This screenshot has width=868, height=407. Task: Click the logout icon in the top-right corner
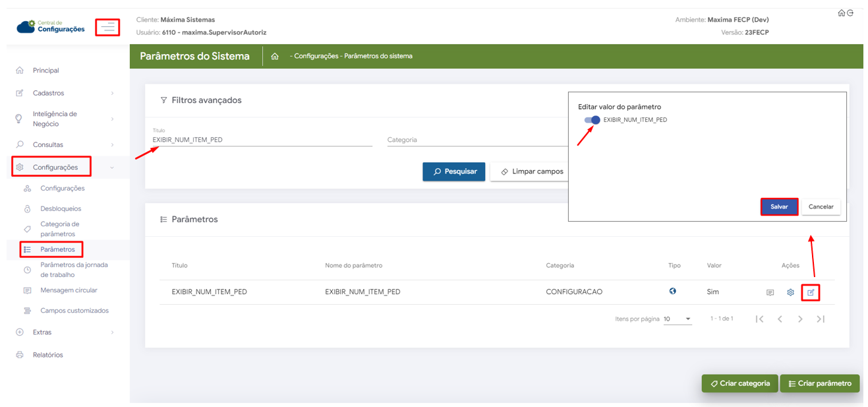[850, 13]
